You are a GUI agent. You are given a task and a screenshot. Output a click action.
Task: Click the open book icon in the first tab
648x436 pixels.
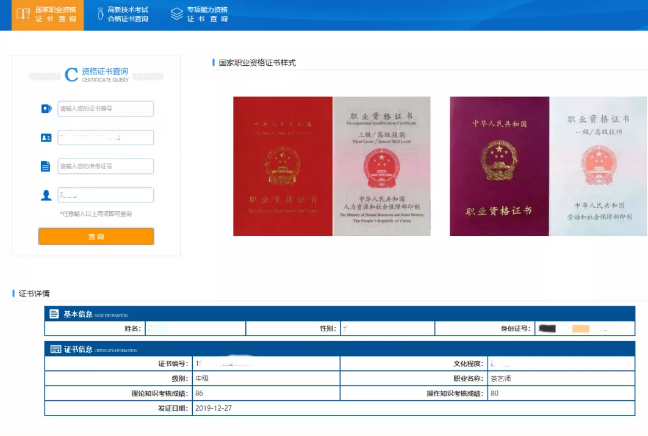[x=19, y=13]
